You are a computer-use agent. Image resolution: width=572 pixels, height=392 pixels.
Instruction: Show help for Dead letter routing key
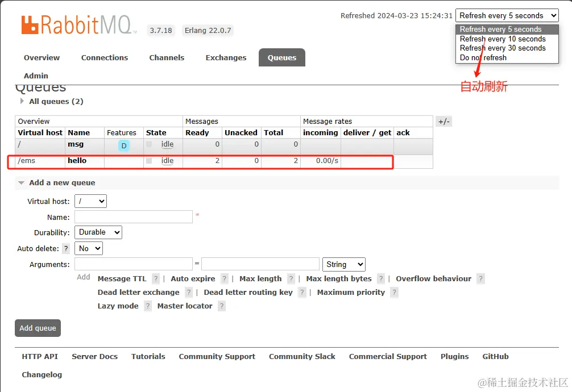click(302, 293)
